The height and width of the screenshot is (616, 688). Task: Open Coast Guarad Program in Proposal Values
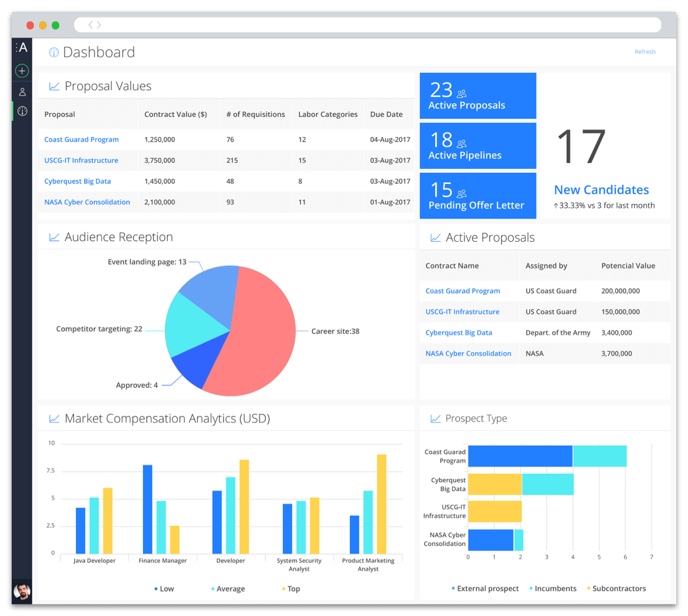pos(82,140)
